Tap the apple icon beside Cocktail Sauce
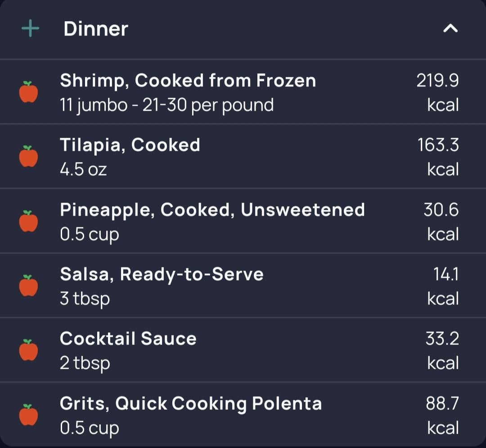The width and height of the screenshot is (486, 448). [28, 350]
